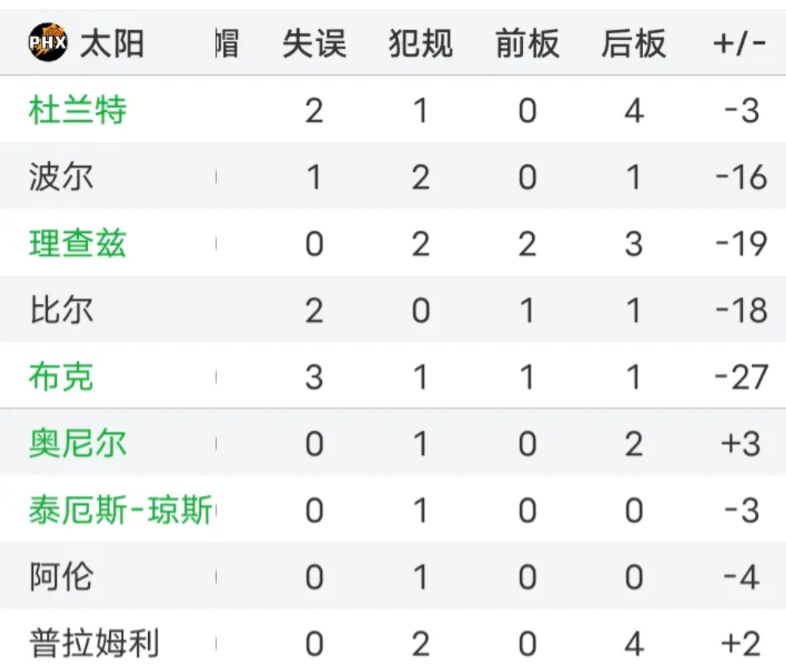Click 布克's -27 plus-minus value
786x672 pixels.
(741, 377)
